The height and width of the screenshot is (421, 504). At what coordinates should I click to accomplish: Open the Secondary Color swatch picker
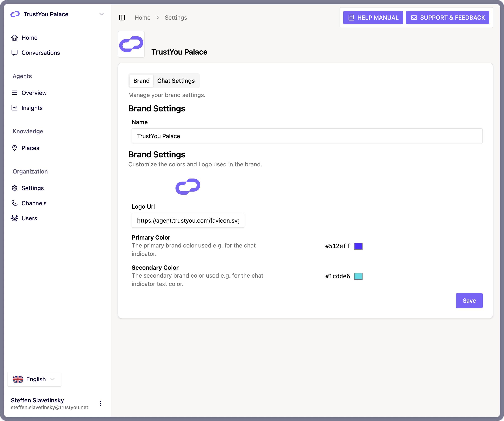[358, 276]
